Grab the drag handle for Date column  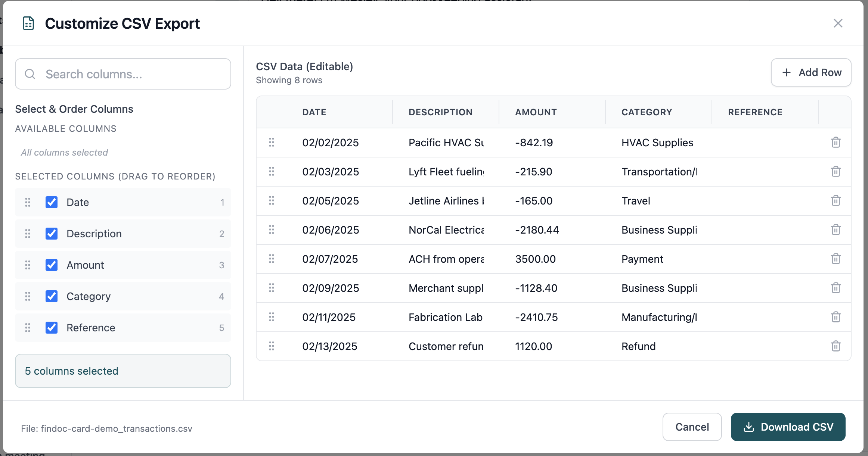click(28, 202)
